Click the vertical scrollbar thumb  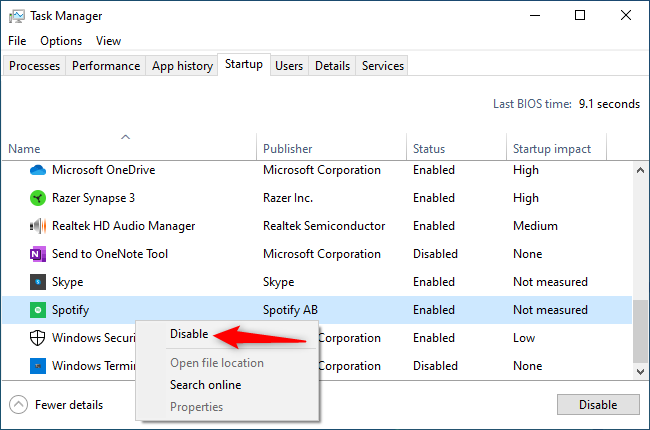[x=640, y=331]
